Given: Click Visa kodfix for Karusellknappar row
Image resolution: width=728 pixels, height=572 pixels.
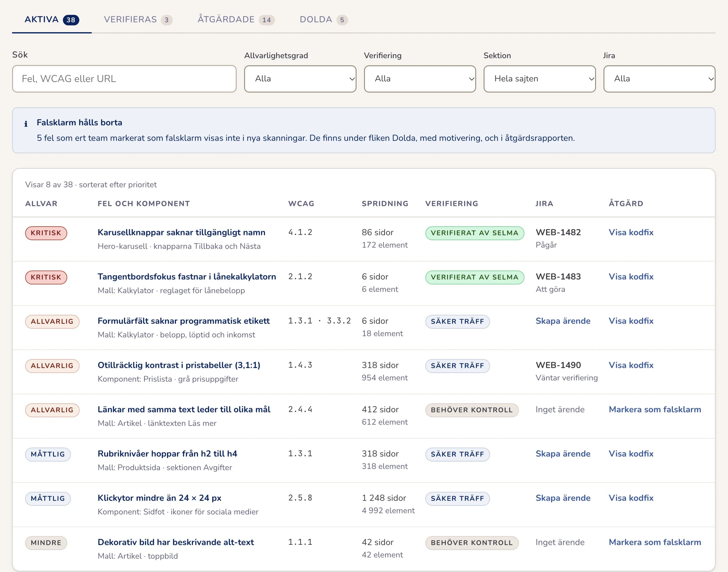Looking at the screenshot, I should pyautogui.click(x=631, y=232).
